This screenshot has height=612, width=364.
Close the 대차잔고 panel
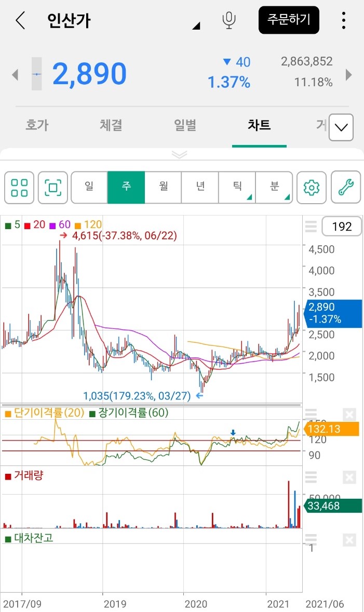(349, 540)
